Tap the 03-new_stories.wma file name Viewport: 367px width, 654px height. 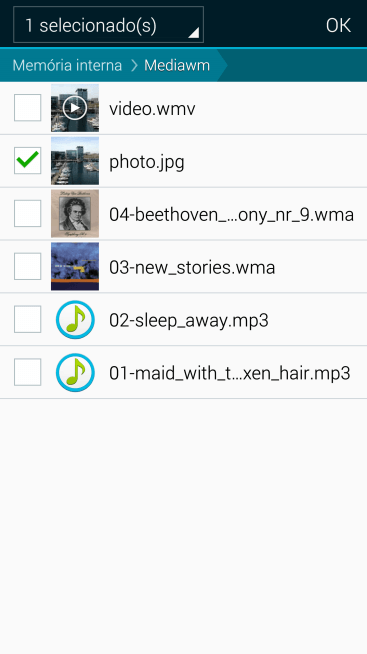[192, 267]
